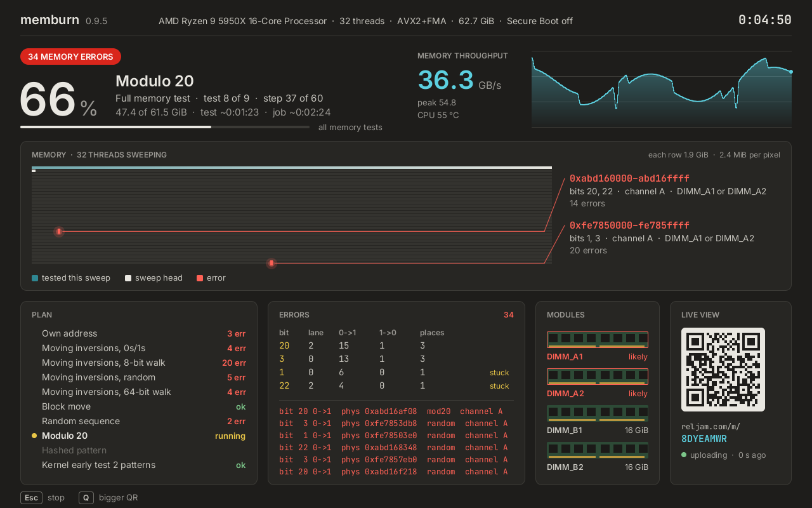Select "Kernel early test 2 patterns" row
The image size is (812, 508).
(x=138, y=465)
